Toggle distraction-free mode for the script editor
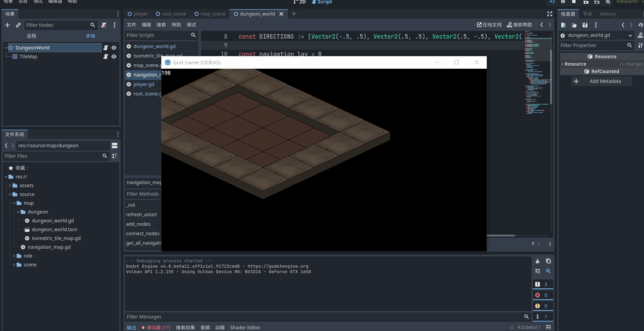This screenshot has width=644, height=331. tap(549, 14)
